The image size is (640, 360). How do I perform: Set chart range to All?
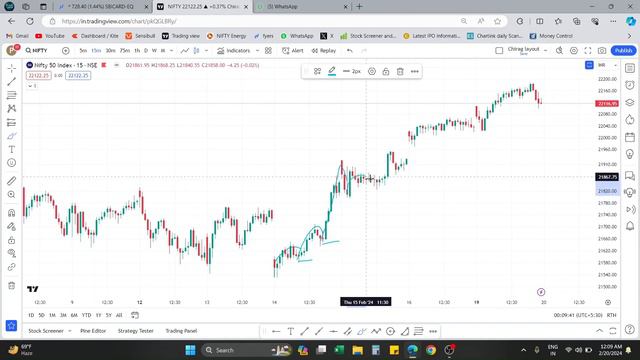pyautogui.click(x=119, y=315)
